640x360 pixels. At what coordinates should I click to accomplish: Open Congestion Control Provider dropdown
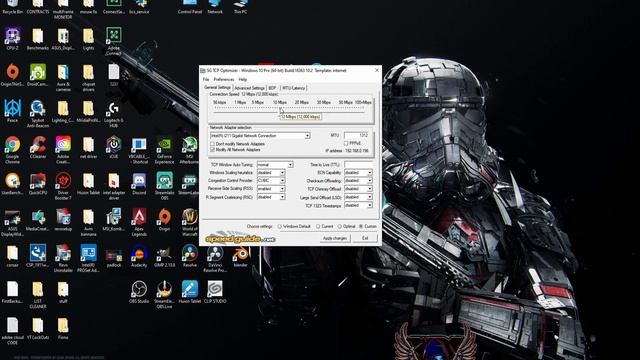(x=282, y=180)
